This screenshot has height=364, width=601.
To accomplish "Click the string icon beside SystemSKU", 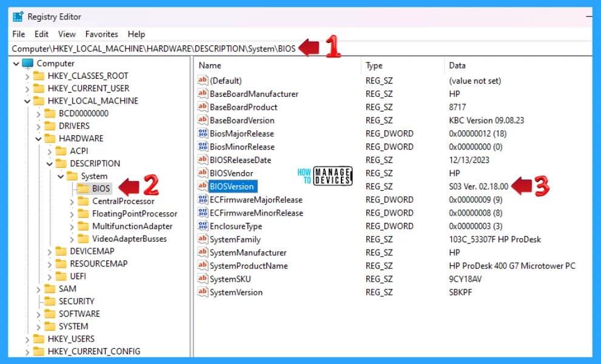I will [203, 279].
